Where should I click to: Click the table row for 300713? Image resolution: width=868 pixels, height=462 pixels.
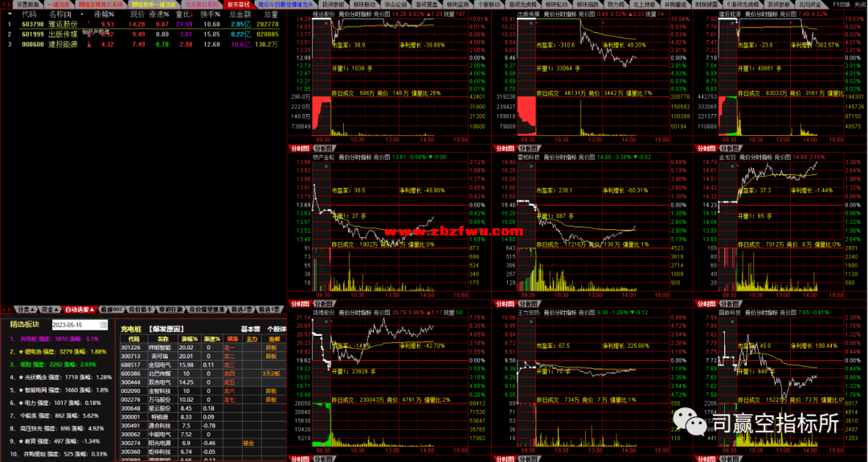(203, 356)
